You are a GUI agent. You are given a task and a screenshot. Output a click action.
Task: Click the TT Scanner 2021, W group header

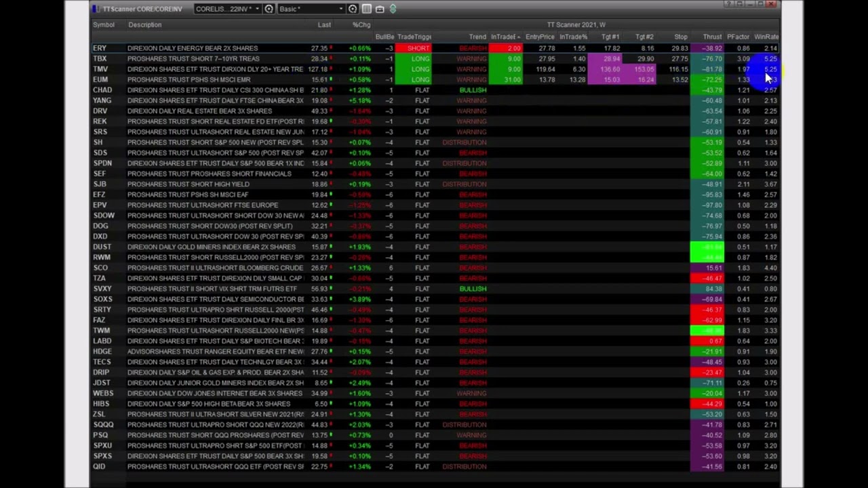576,25
